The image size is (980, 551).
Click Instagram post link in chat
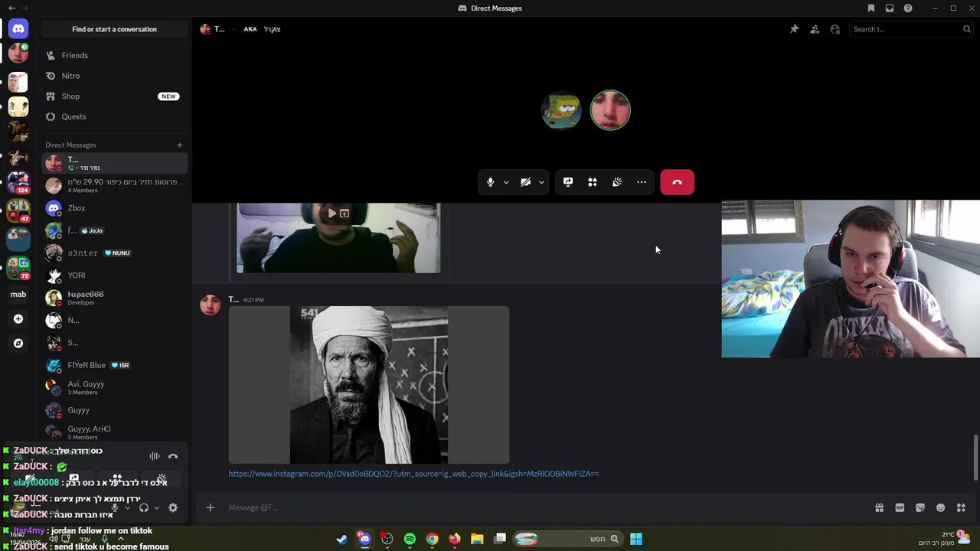point(413,474)
